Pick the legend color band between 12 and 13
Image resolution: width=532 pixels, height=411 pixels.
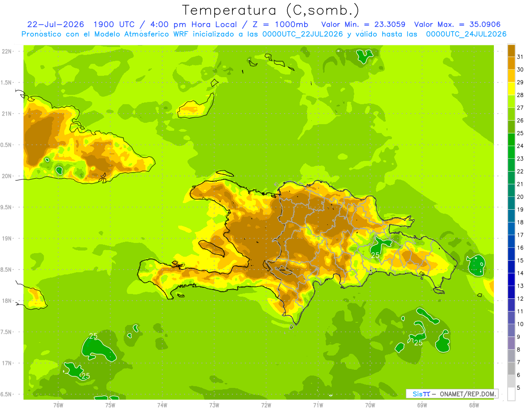(x=511, y=292)
